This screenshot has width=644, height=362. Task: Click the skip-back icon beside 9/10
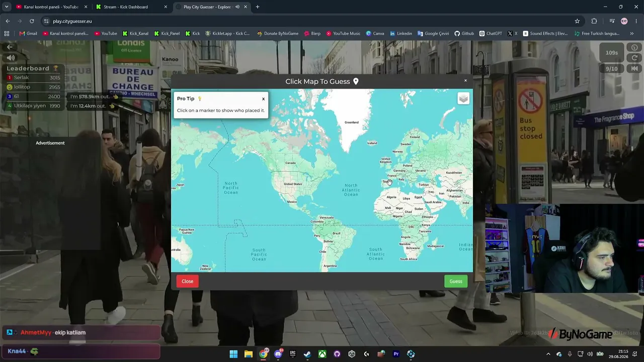(x=634, y=69)
